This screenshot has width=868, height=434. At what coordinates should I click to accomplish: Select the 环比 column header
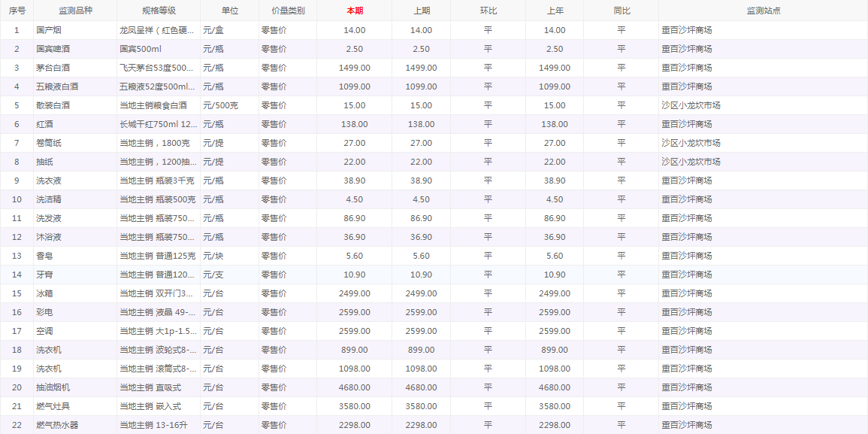(488, 11)
